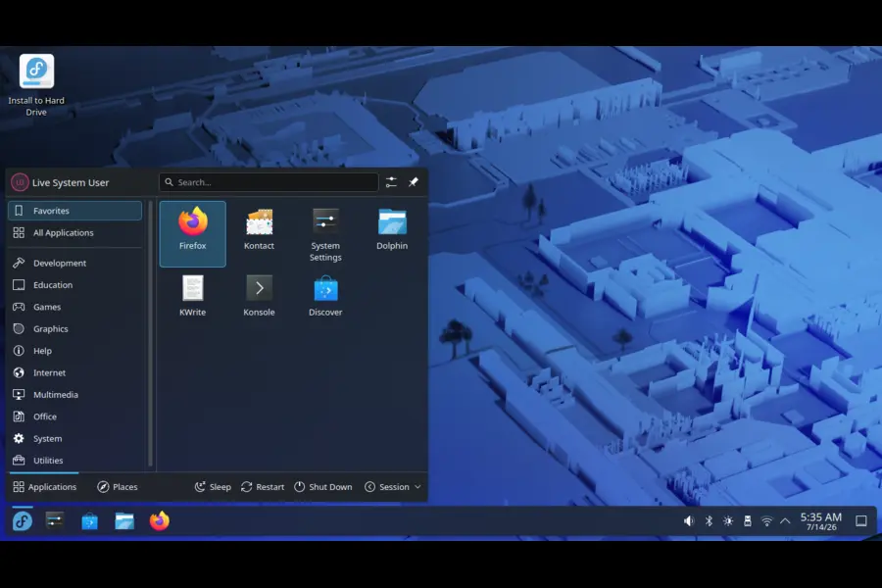Screen dimensions: 882x588
Task: Open the Utilities category
Action: pos(74,461)
